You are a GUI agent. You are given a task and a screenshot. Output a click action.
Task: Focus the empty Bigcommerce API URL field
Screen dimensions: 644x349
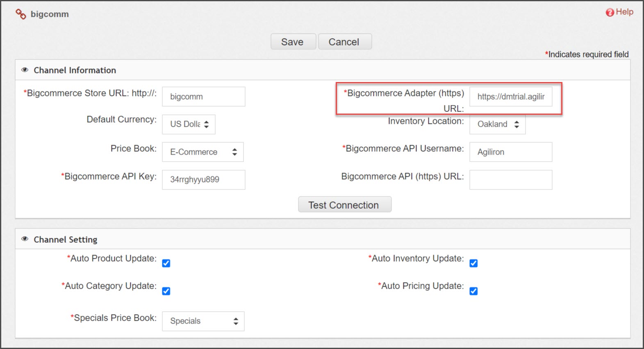click(511, 180)
